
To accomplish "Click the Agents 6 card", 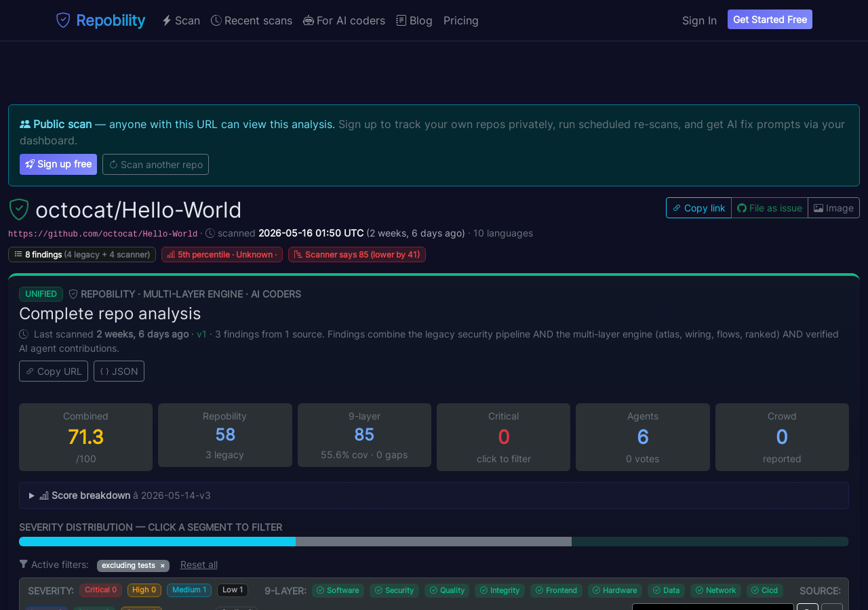I will point(643,437).
